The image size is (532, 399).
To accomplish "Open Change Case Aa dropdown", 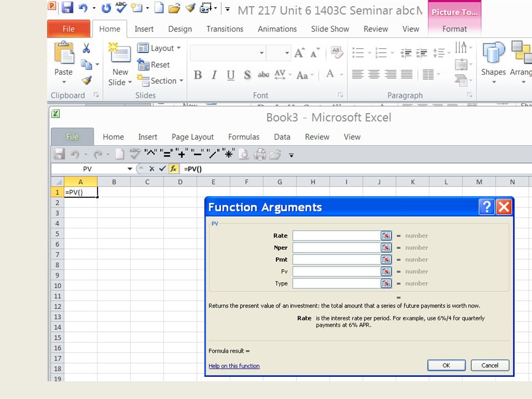I will [x=305, y=75].
